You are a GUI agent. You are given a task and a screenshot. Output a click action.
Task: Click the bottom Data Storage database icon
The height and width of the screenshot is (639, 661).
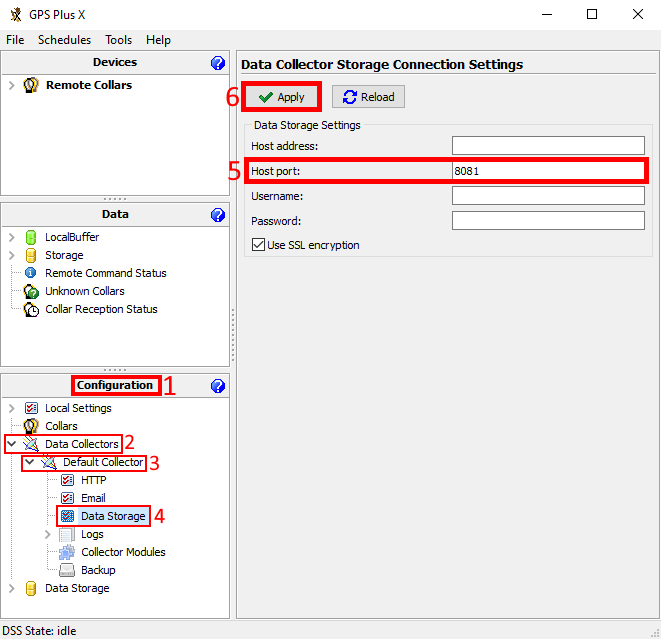pyautogui.click(x=31, y=588)
